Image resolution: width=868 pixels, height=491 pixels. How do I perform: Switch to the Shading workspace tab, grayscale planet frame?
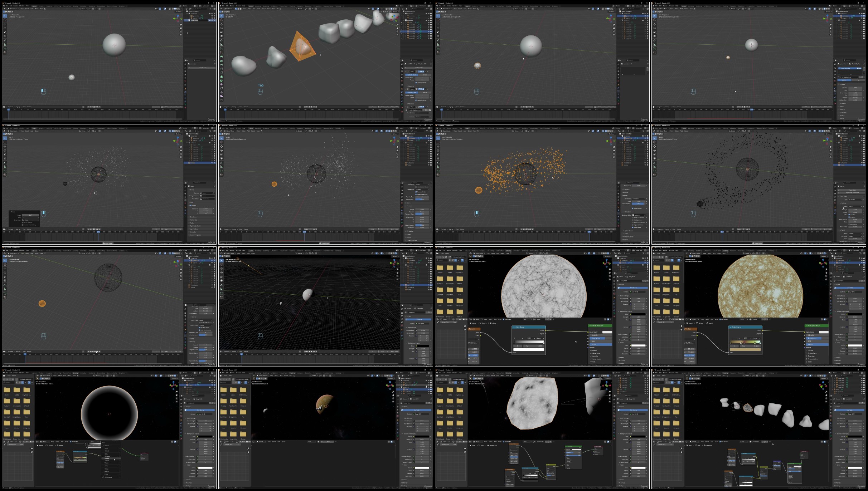pyautogui.click(x=509, y=251)
